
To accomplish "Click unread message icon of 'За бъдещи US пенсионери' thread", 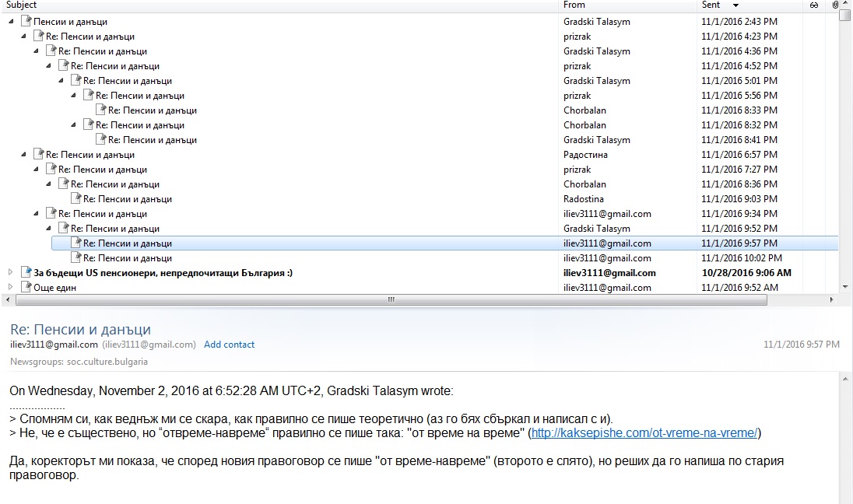I will (x=26, y=272).
